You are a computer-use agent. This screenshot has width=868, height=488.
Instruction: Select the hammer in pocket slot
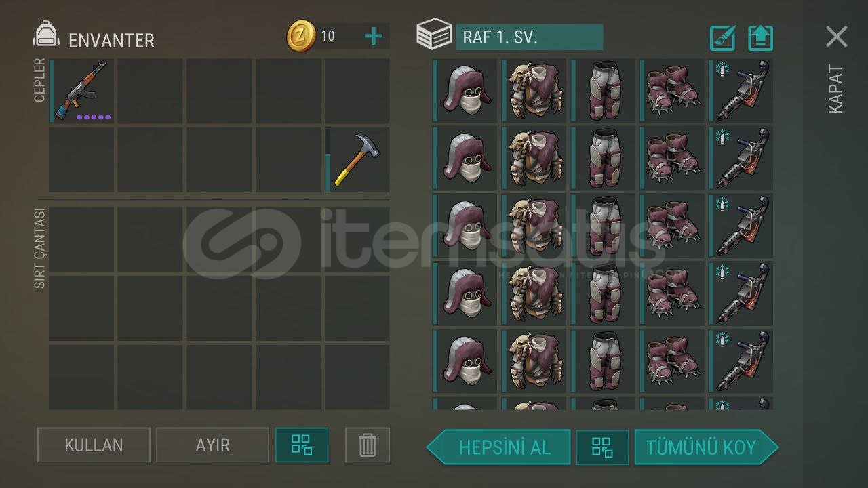(x=357, y=160)
